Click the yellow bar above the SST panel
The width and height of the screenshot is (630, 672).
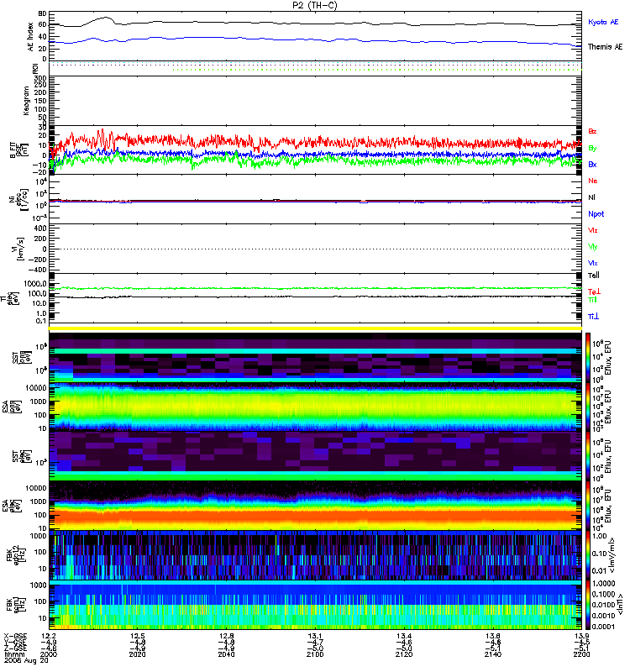pyautogui.click(x=316, y=328)
